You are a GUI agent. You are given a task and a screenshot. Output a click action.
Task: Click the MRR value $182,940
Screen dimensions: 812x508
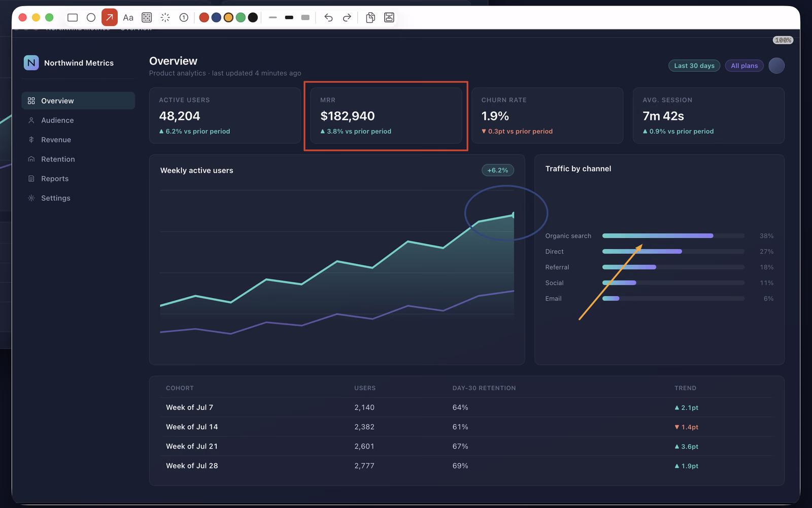point(348,116)
